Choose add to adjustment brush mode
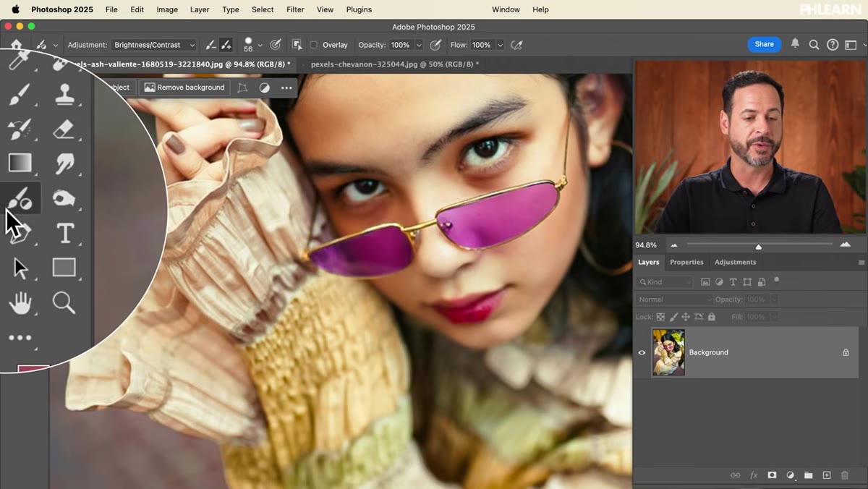 click(226, 45)
